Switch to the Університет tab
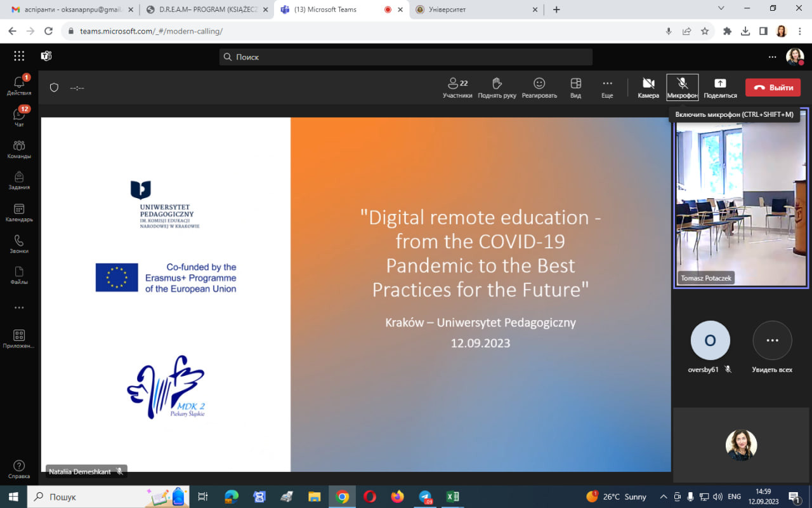Image resolution: width=812 pixels, height=508 pixels. click(x=477, y=10)
